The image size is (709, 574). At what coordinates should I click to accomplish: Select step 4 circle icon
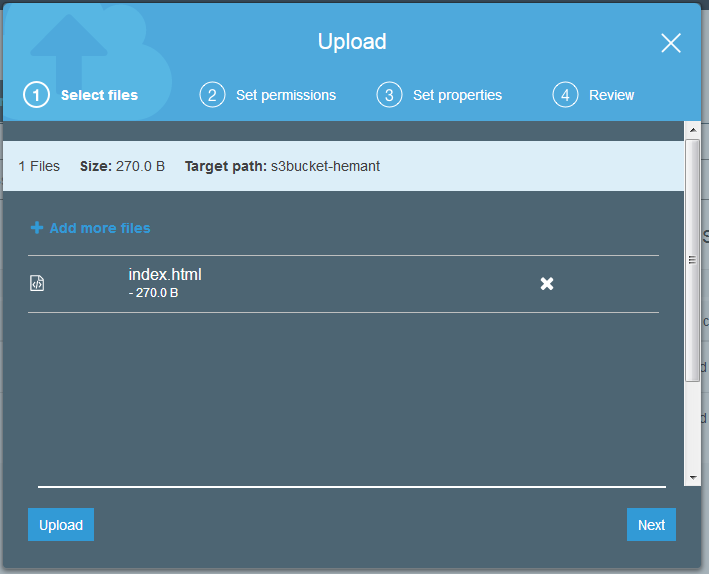(x=565, y=95)
